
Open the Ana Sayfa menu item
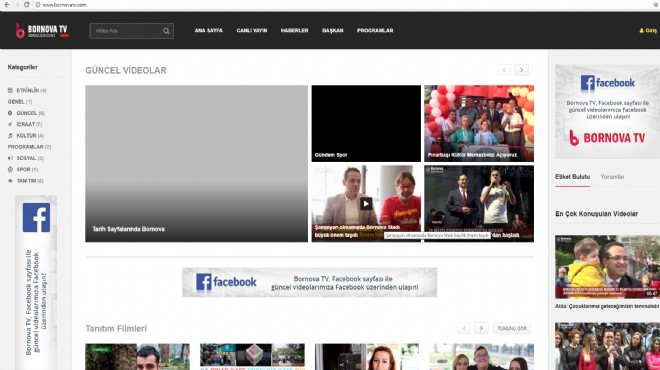(208, 30)
